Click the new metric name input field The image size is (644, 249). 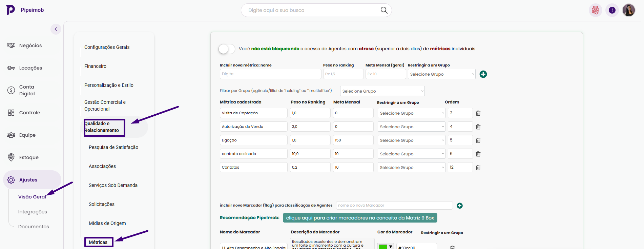tap(270, 74)
